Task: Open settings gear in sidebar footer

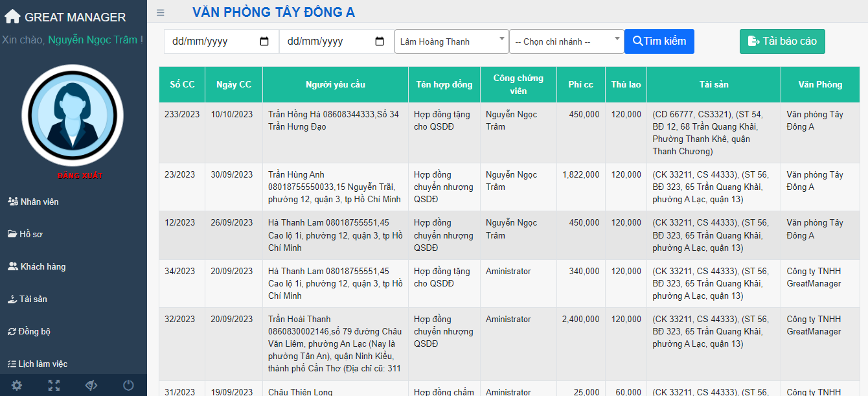Action: point(17,385)
